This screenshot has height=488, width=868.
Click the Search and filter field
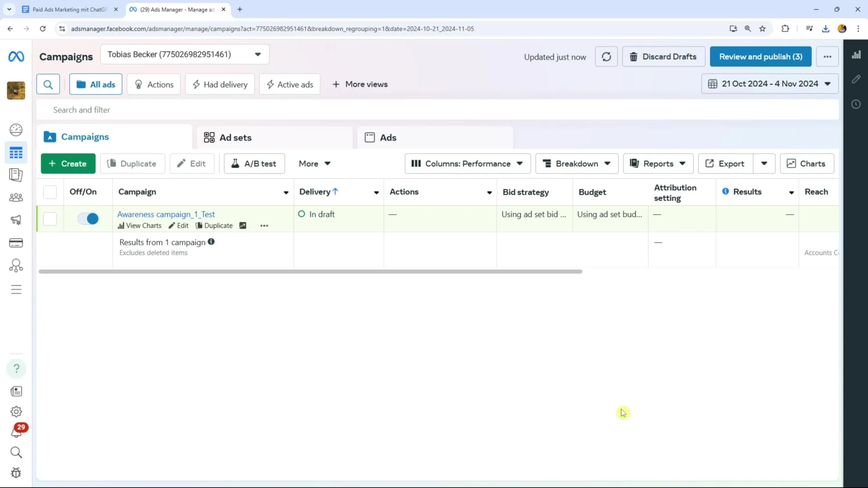(438, 110)
